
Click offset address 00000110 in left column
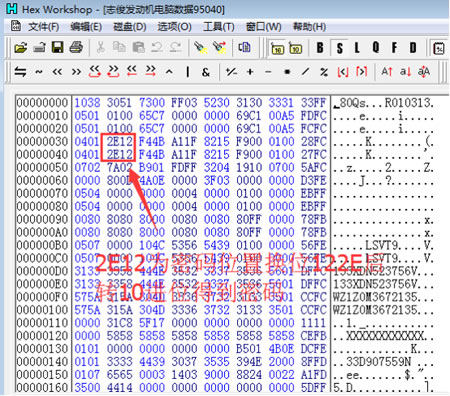(x=42, y=322)
